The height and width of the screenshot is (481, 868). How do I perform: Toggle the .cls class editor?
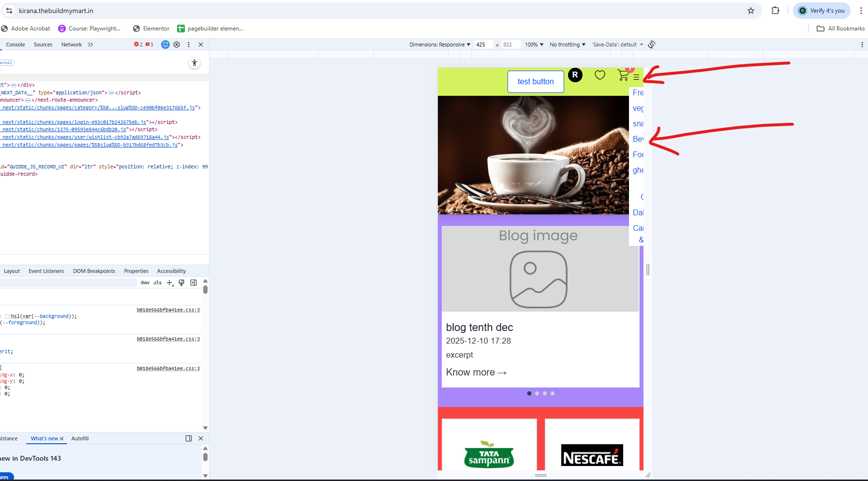(158, 283)
